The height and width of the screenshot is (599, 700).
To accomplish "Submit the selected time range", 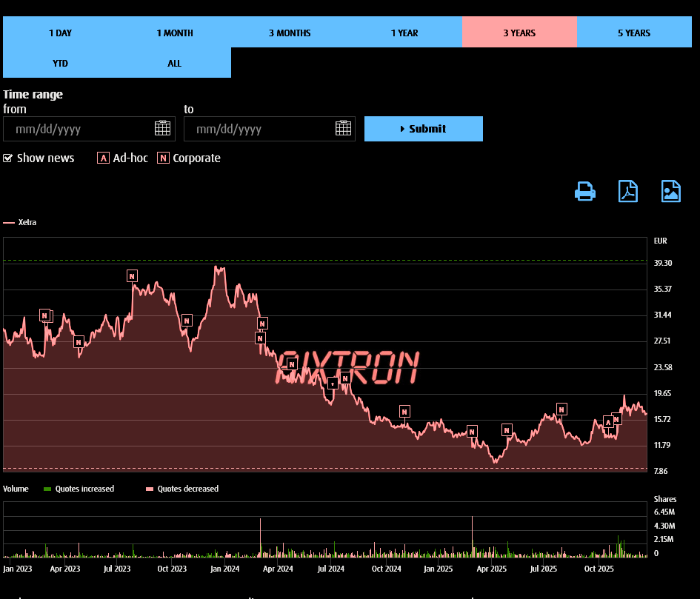I will point(423,129).
